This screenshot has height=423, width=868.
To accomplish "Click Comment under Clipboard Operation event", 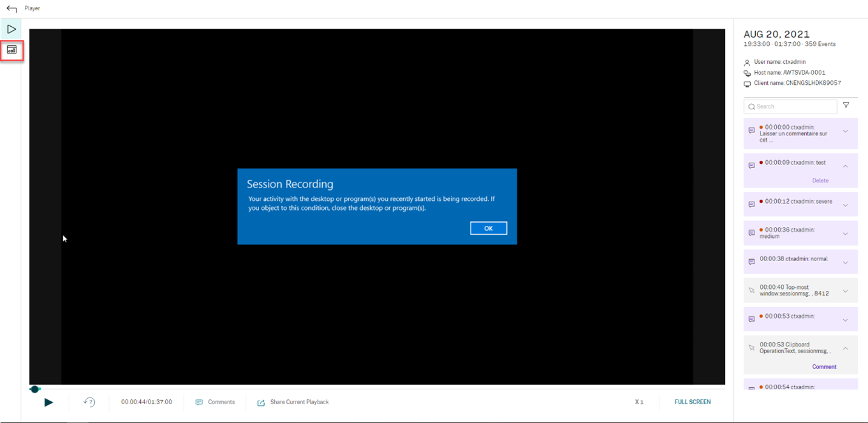I will tap(824, 367).
